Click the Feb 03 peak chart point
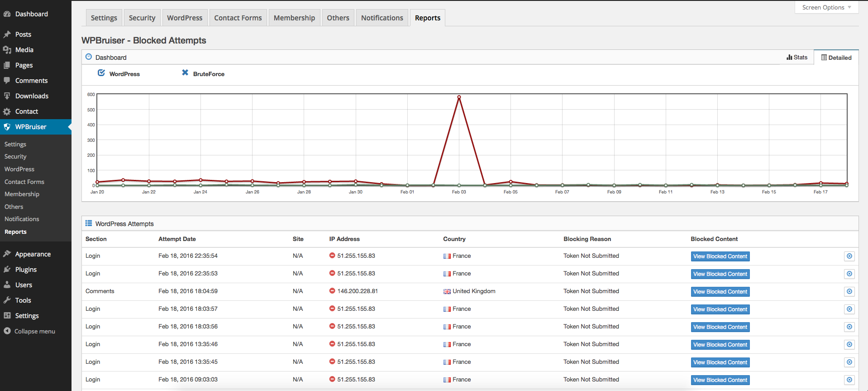 click(x=459, y=97)
